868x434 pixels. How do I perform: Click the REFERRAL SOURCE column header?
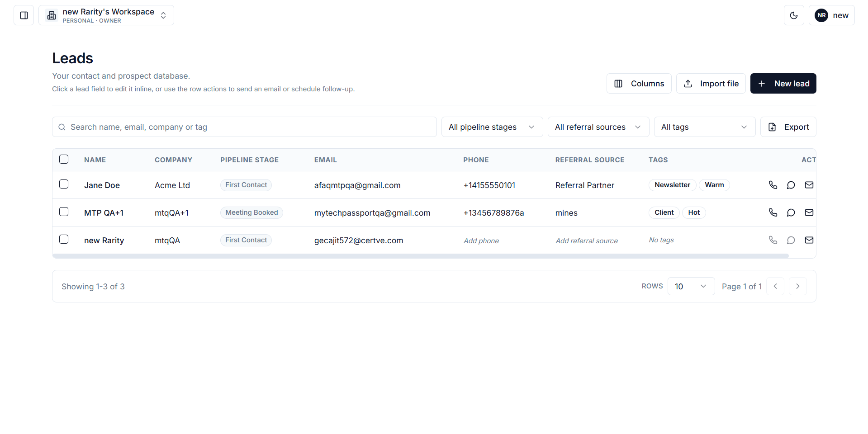(590, 160)
